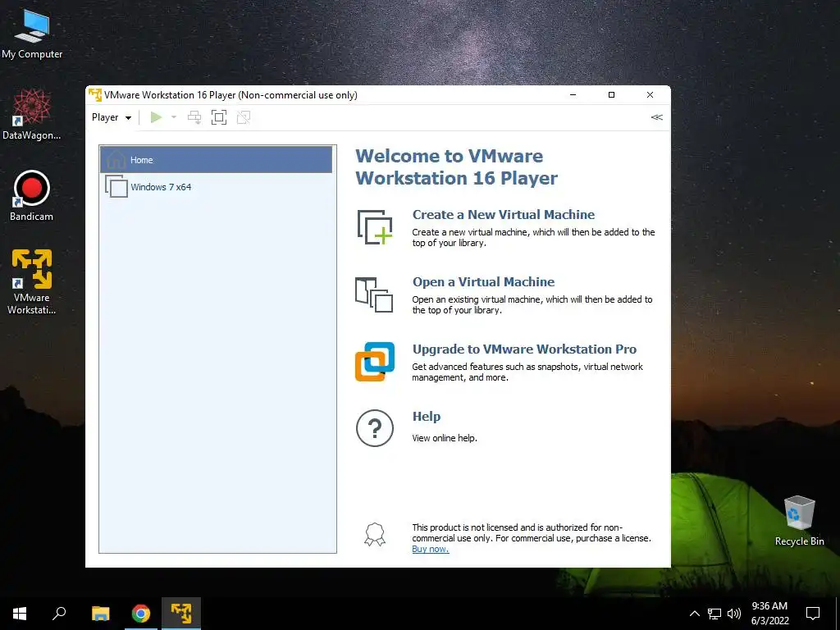Click the volume speaker tray icon

(734, 614)
